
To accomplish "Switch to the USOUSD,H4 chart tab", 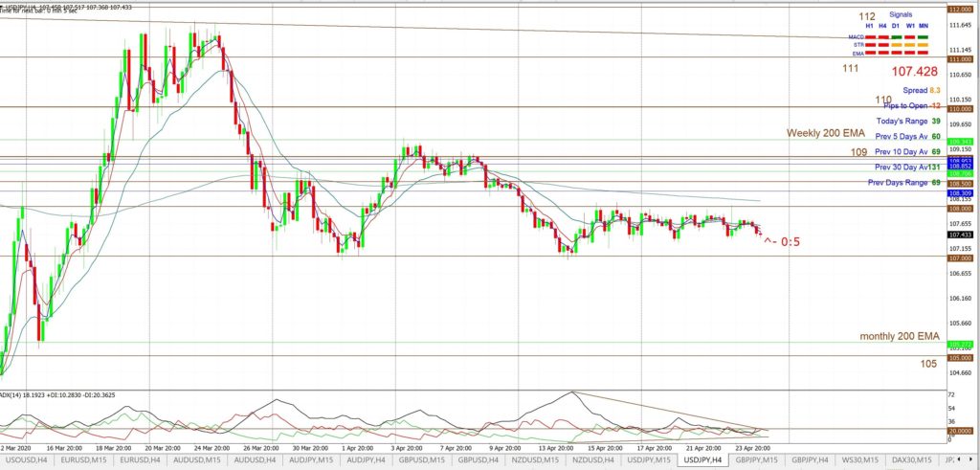I will point(26,460).
